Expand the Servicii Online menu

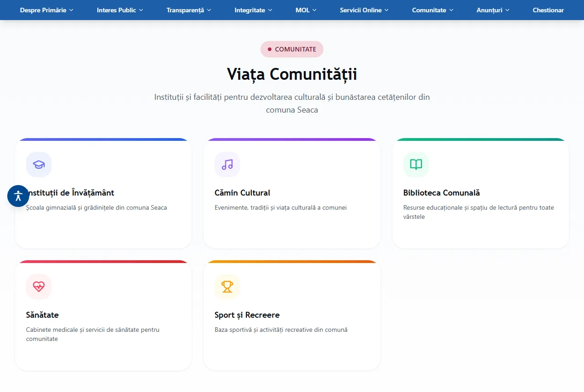click(x=364, y=10)
